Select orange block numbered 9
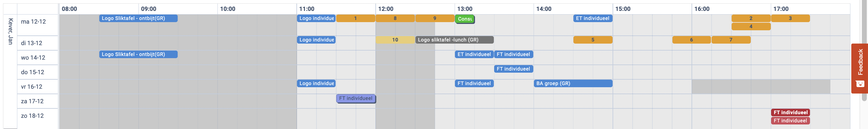 (x=435, y=18)
